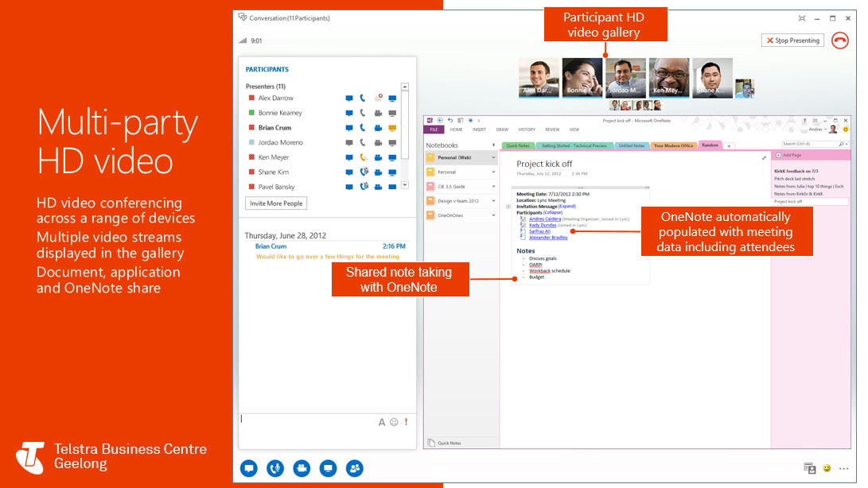Screen dimensions: 868x488
Task: Click Shane Kim's muted phone icon
Action: (364, 172)
